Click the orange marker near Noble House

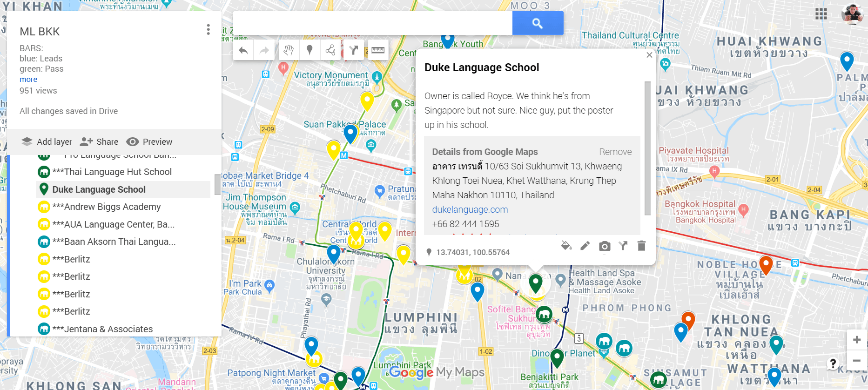(766, 265)
